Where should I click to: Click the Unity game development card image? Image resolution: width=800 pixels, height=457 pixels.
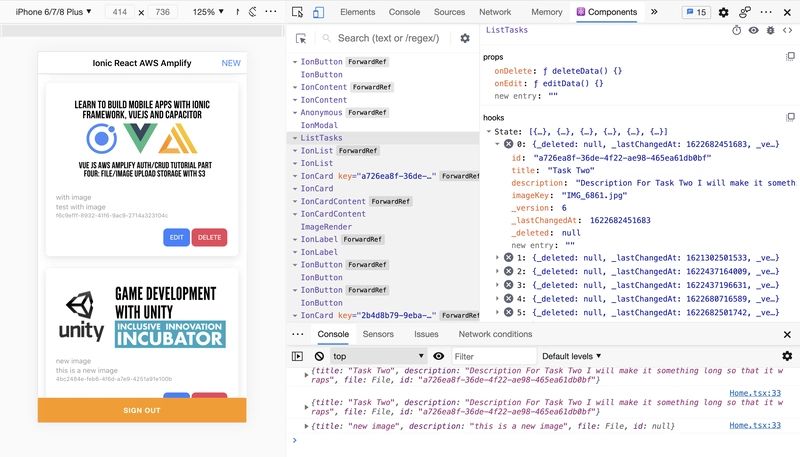[x=142, y=316]
